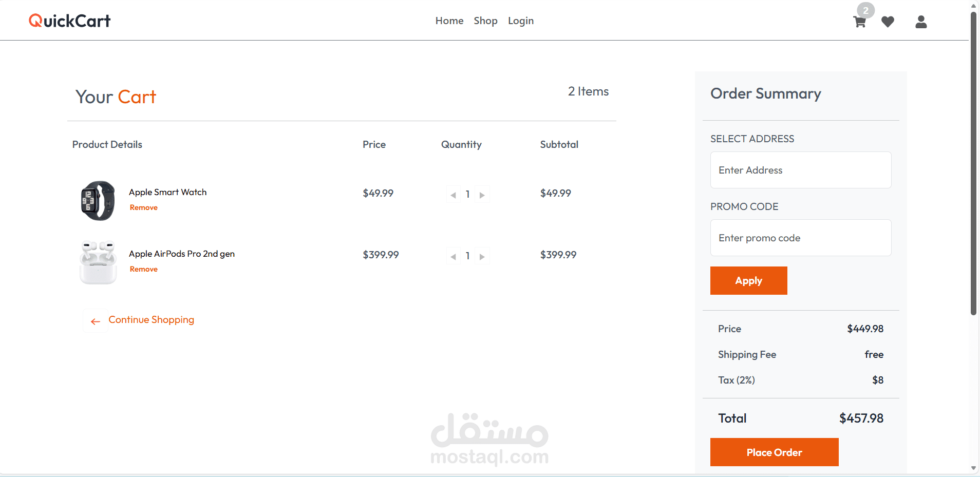Image resolution: width=980 pixels, height=477 pixels.
Task: Go to the Home page
Action: coord(449,21)
